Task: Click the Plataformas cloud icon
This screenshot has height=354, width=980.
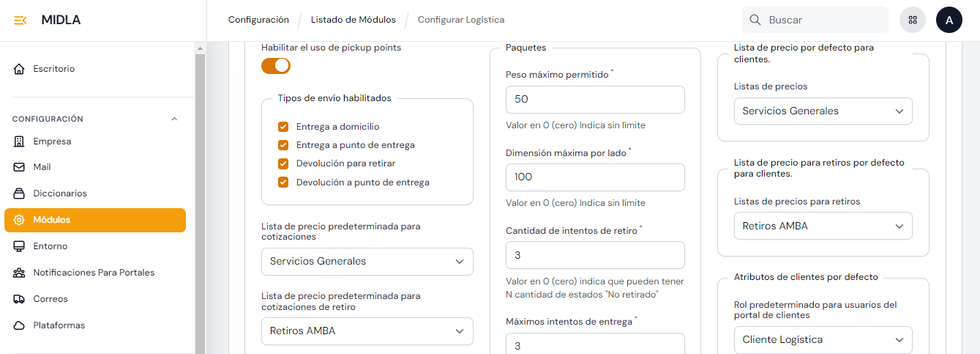Action: click(x=20, y=325)
